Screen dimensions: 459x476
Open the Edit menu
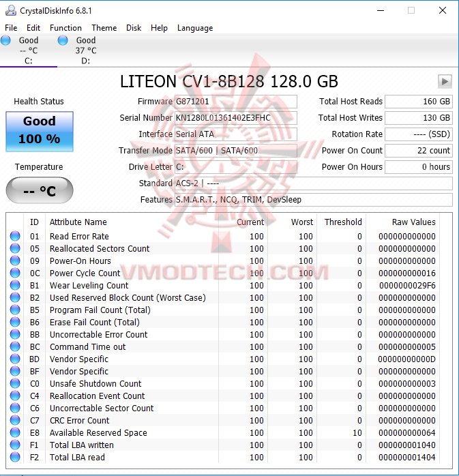tap(33, 28)
